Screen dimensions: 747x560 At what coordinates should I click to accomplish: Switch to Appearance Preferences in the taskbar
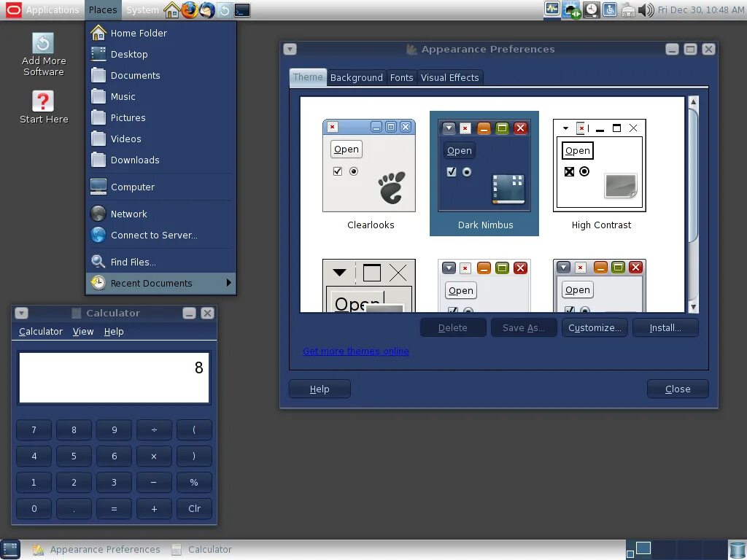(97, 550)
